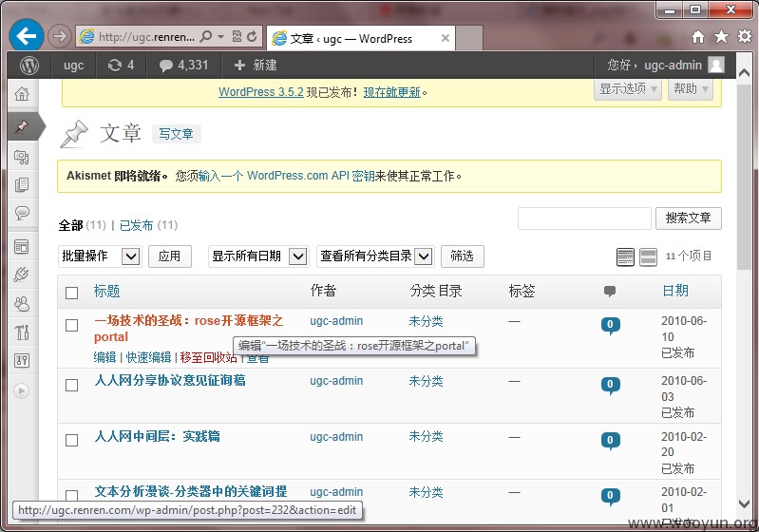Check box for 人人网分享协议意见征询稿 post
The width and height of the screenshot is (759, 532).
coord(71,385)
